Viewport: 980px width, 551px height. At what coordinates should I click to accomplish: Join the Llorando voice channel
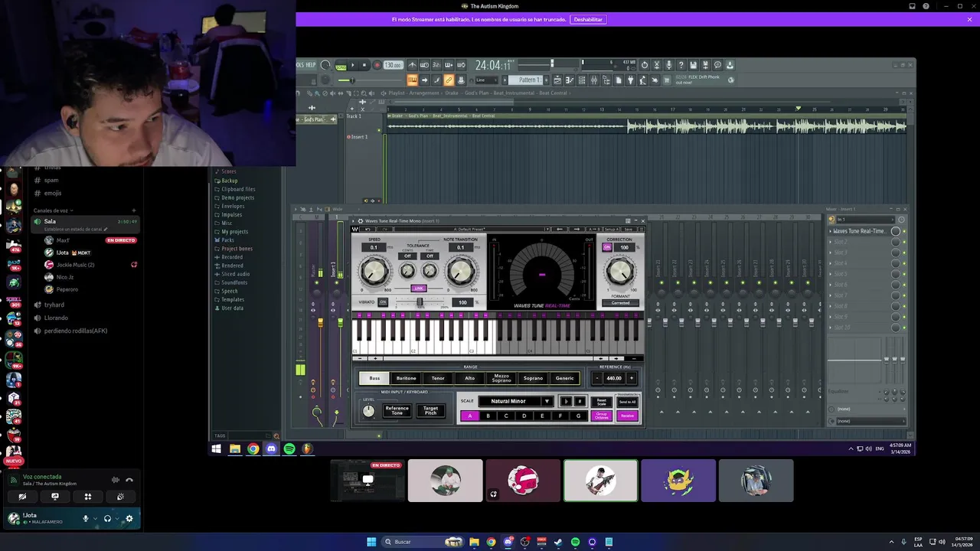coord(56,318)
